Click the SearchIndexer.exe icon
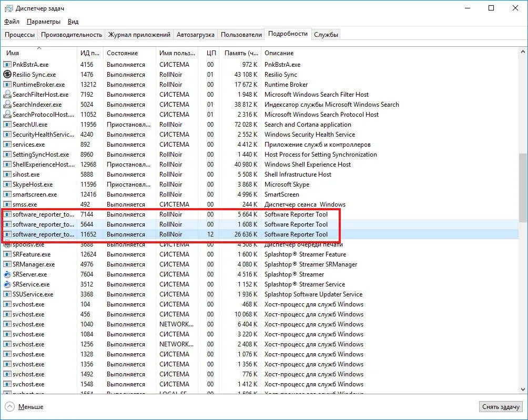 click(7, 104)
